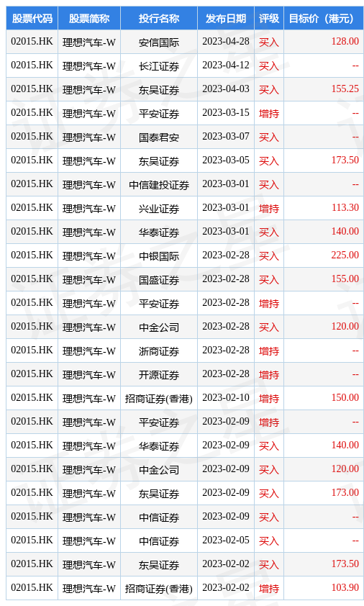
Task: Click the 增持 rating beside 兴业证券
Action: (x=269, y=208)
